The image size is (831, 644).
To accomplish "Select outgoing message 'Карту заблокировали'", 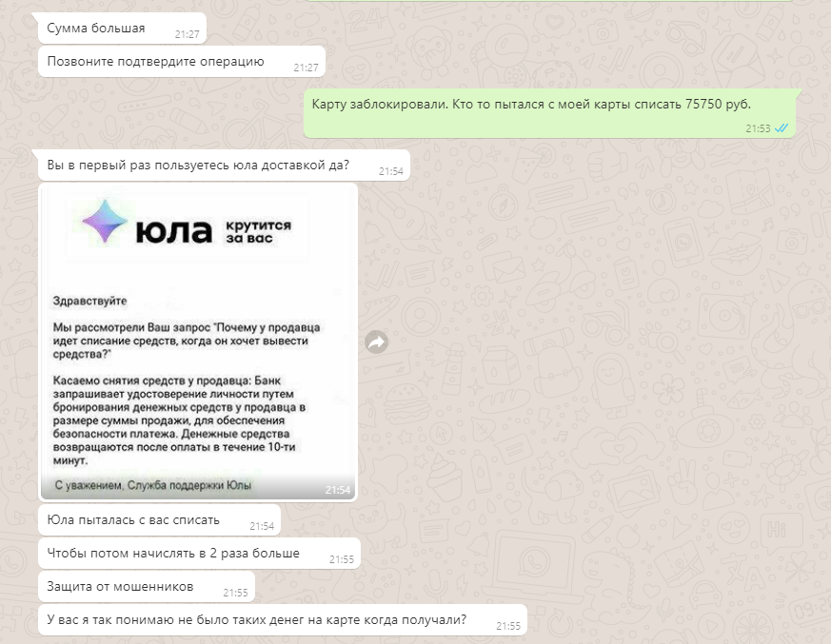I will (550, 113).
